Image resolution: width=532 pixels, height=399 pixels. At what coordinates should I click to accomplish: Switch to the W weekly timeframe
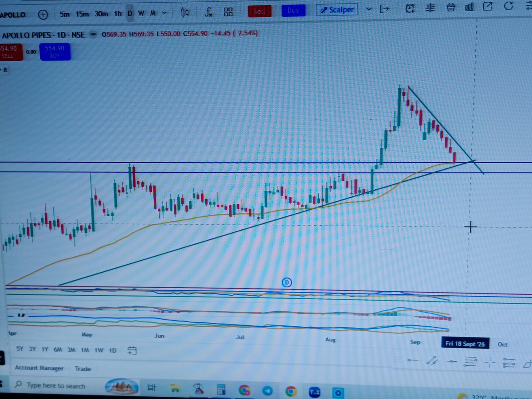point(141,13)
